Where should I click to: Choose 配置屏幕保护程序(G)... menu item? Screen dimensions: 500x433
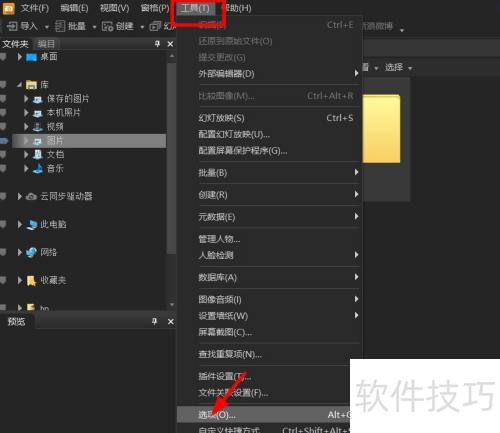point(269,151)
